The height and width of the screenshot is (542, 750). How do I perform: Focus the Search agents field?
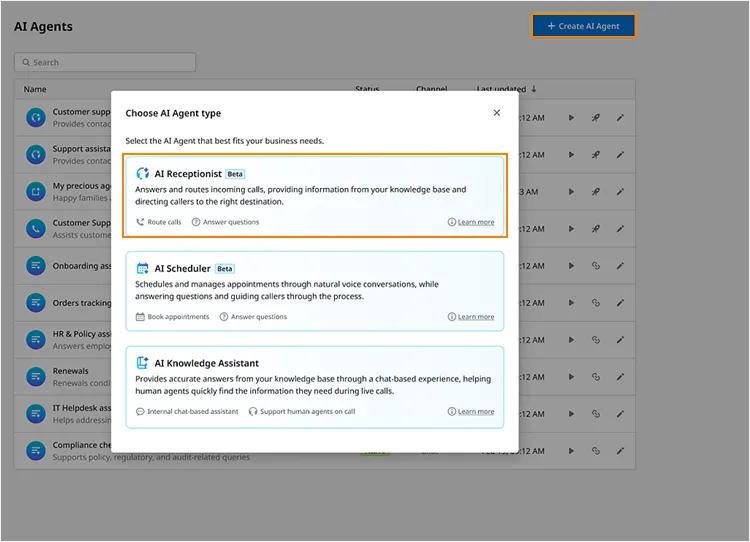coord(105,62)
